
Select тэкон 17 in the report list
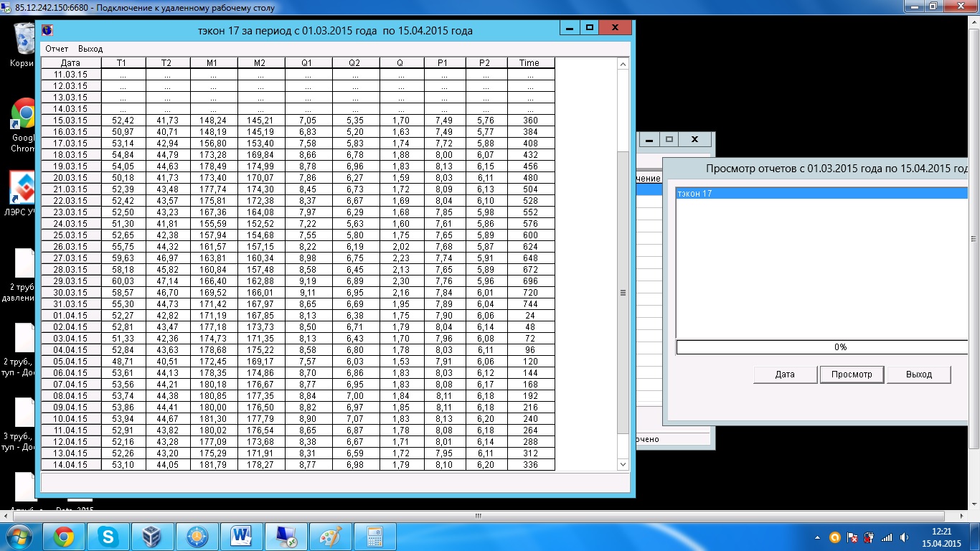pyautogui.click(x=821, y=194)
